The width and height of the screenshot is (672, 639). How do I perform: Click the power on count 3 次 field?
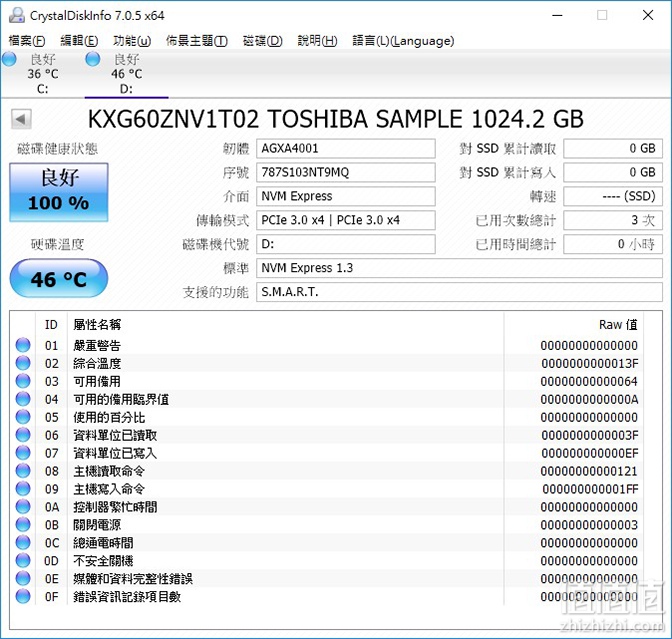pos(613,220)
